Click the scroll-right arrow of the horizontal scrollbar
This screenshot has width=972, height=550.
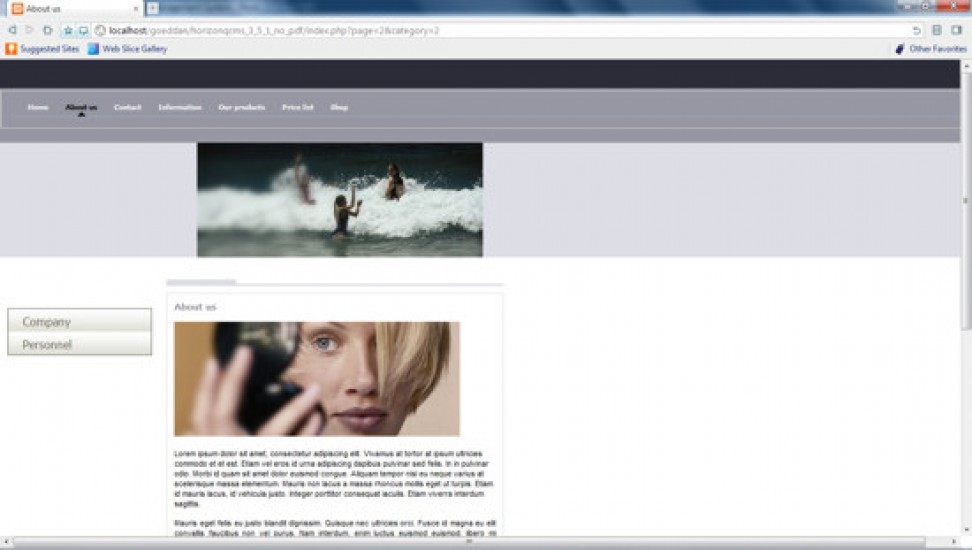click(955, 543)
